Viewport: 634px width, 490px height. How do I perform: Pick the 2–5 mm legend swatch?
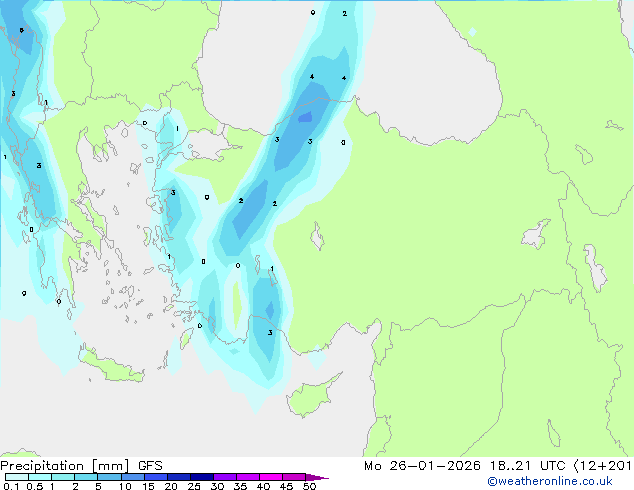(86, 477)
